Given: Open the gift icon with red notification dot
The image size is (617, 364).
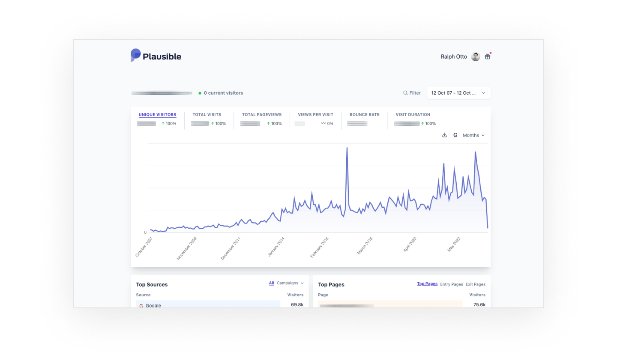Looking at the screenshot, I should click(487, 56).
